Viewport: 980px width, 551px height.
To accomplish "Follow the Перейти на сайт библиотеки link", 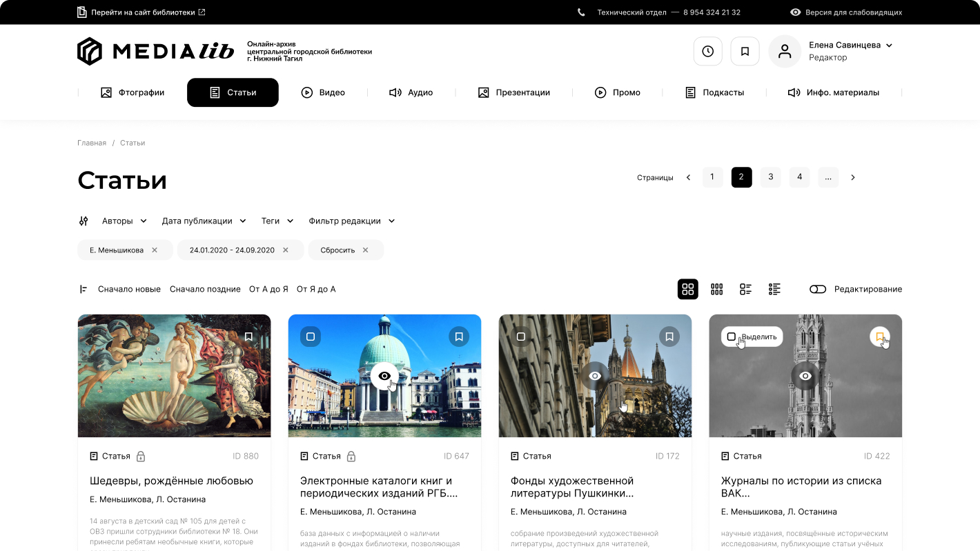I will pos(141,12).
